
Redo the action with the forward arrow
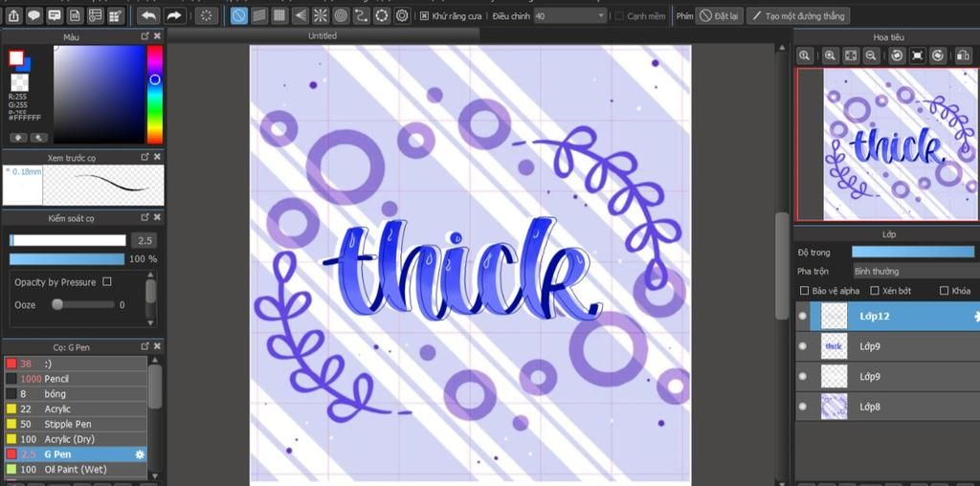click(x=174, y=15)
